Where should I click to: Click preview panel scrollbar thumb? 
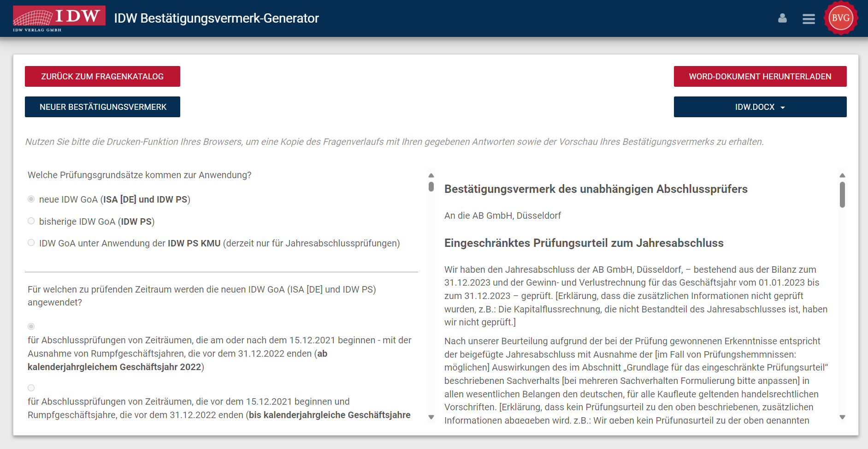(x=842, y=195)
